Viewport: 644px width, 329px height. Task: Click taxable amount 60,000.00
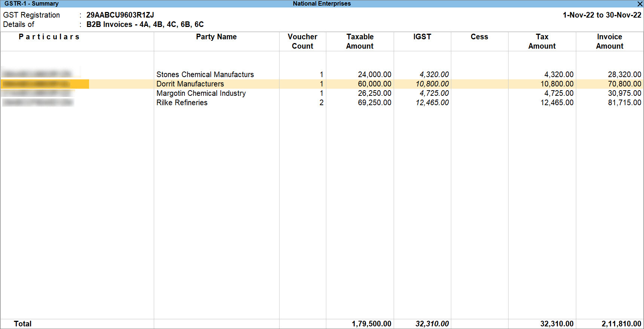pos(375,84)
